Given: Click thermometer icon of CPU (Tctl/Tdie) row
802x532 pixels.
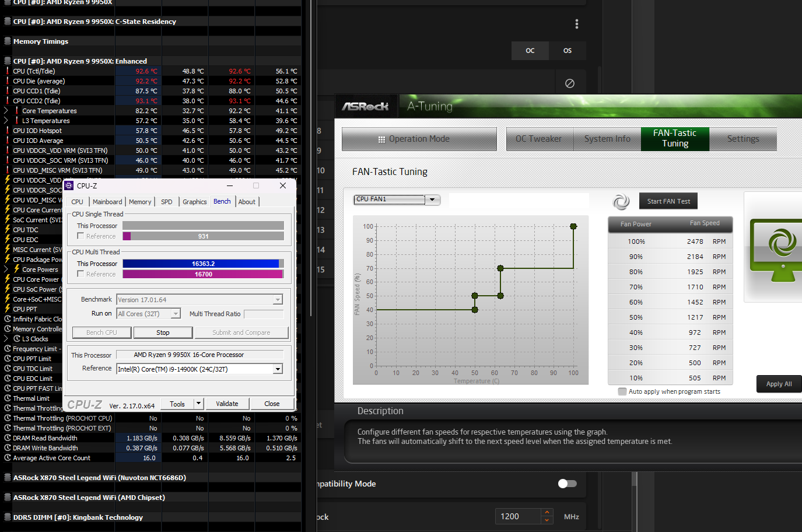Looking at the screenshot, I should (x=8, y=71).
